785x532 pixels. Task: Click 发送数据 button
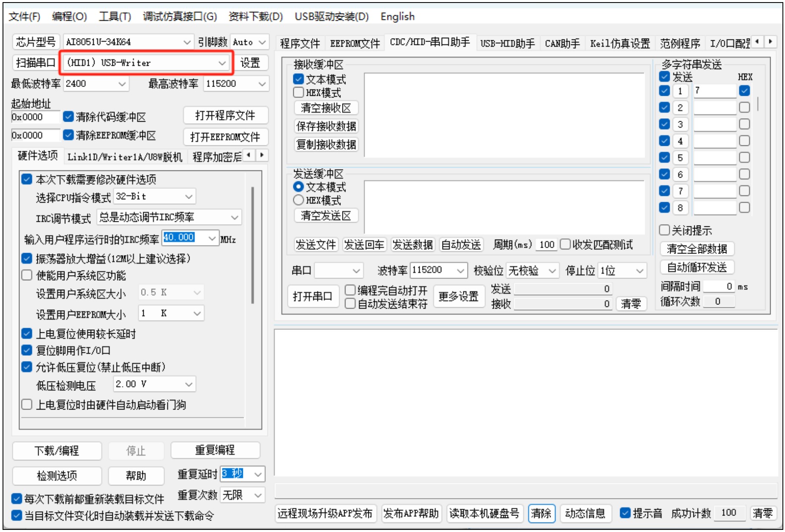(x=412, y=245)
